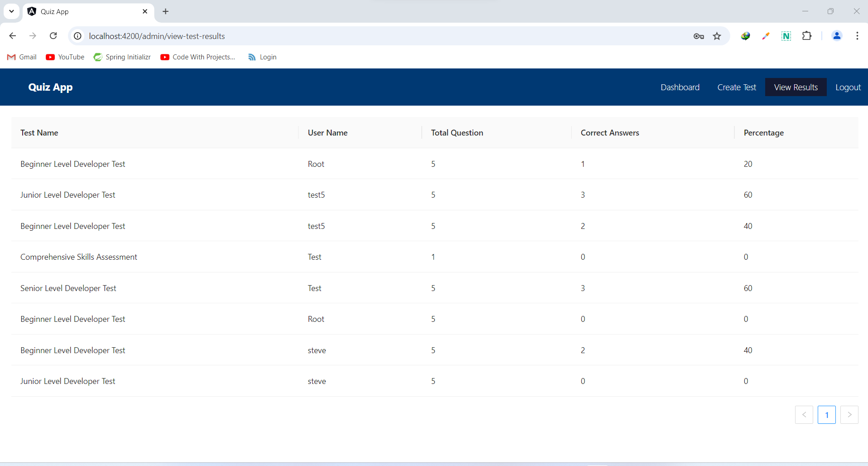Click the Quiz App logo title
Screen dimensions: 868x466
tap(50, 87)
